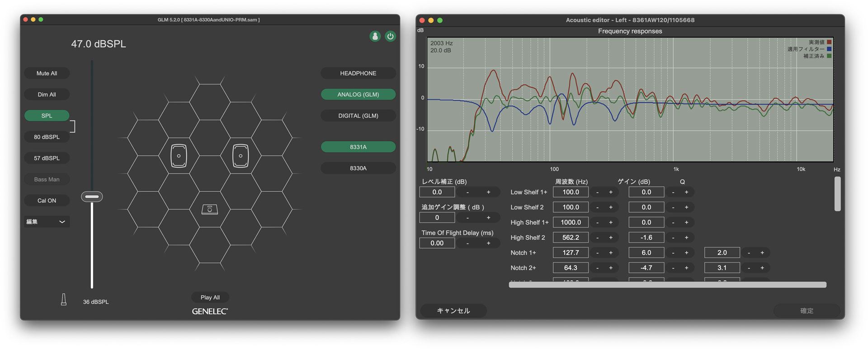The width and height of the screenshot is (868, 349).
Task: Increase Notch 2+ frequency
Action: point(611,268)
